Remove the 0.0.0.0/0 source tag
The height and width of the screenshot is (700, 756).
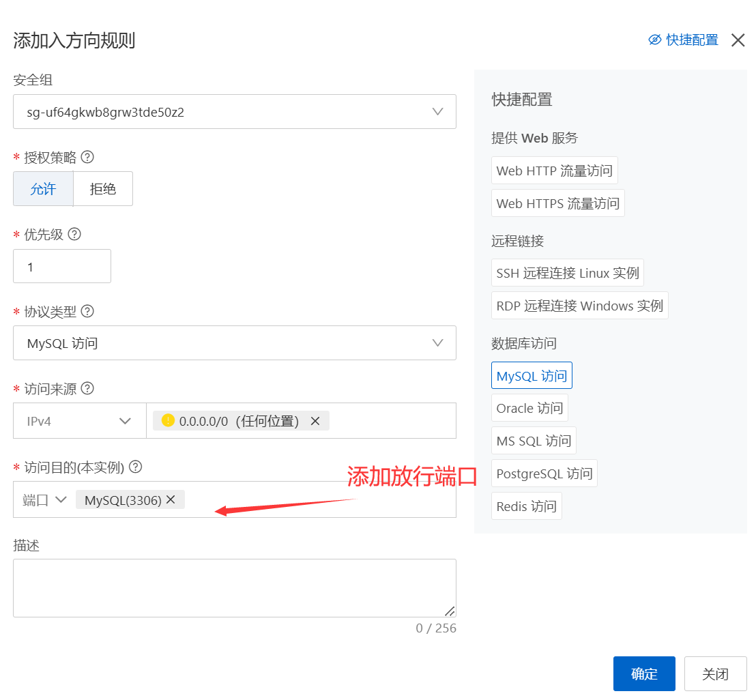click(315, 421)
